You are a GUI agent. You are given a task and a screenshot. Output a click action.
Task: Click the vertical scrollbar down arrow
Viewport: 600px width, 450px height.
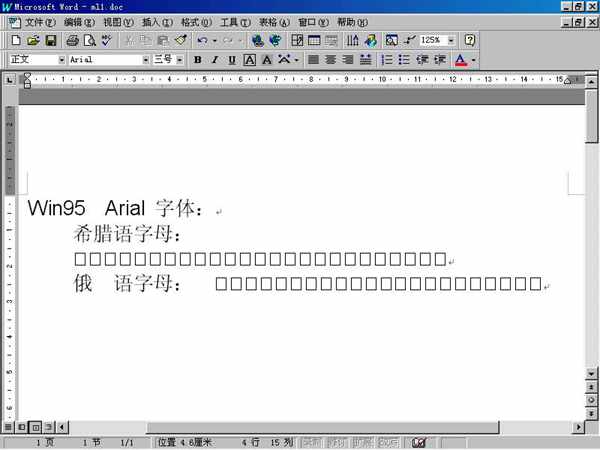click(x=591, y=374)
